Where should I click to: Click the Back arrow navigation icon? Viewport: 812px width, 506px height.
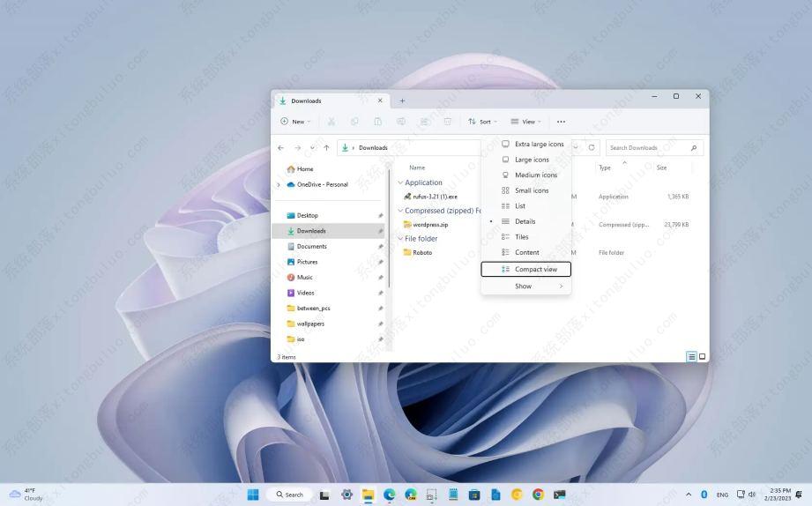point(281,148)
